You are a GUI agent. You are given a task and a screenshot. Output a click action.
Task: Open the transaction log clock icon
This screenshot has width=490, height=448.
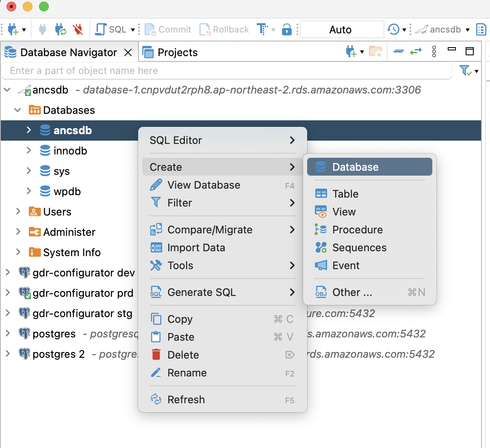(392, 29)
